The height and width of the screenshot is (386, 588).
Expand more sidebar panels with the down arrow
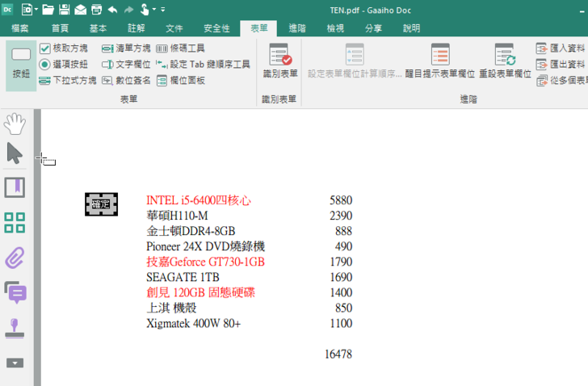pos(15,363)
